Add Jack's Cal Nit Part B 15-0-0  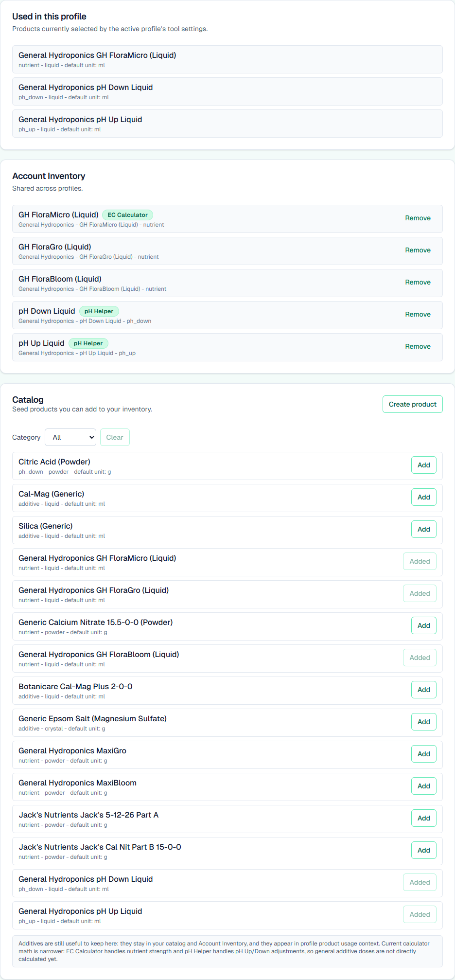coord(423,850)
